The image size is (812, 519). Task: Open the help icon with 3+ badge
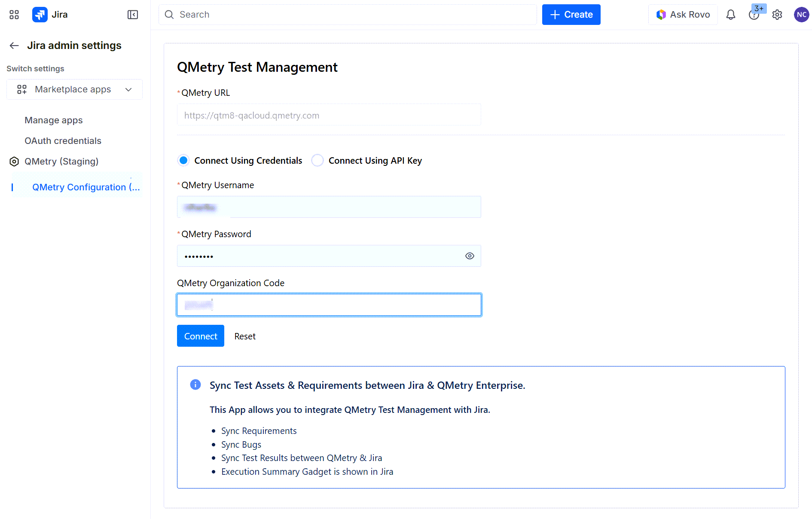tap(754, 15)
